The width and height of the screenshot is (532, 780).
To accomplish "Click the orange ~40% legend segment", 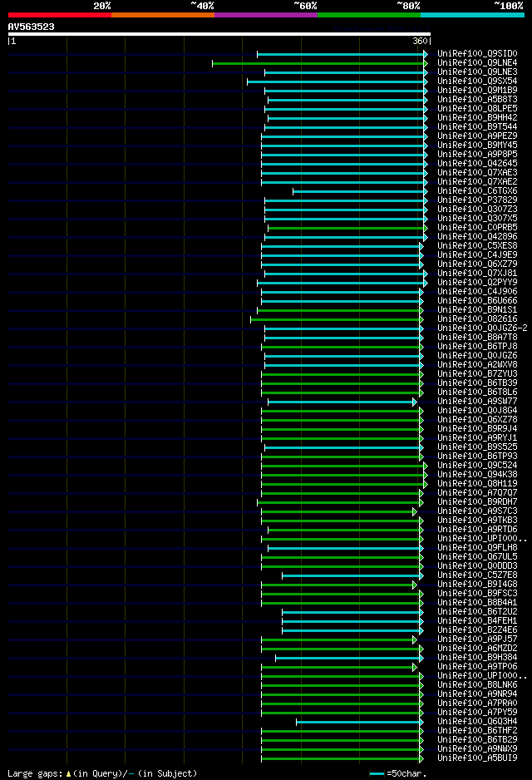I will [163, 15].
